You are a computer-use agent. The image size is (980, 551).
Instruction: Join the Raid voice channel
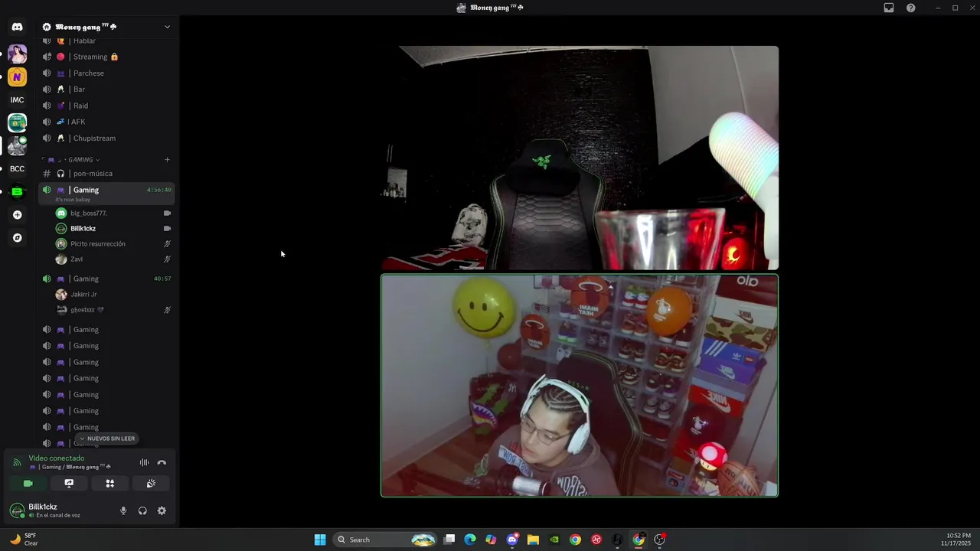(x=107, y=106)
